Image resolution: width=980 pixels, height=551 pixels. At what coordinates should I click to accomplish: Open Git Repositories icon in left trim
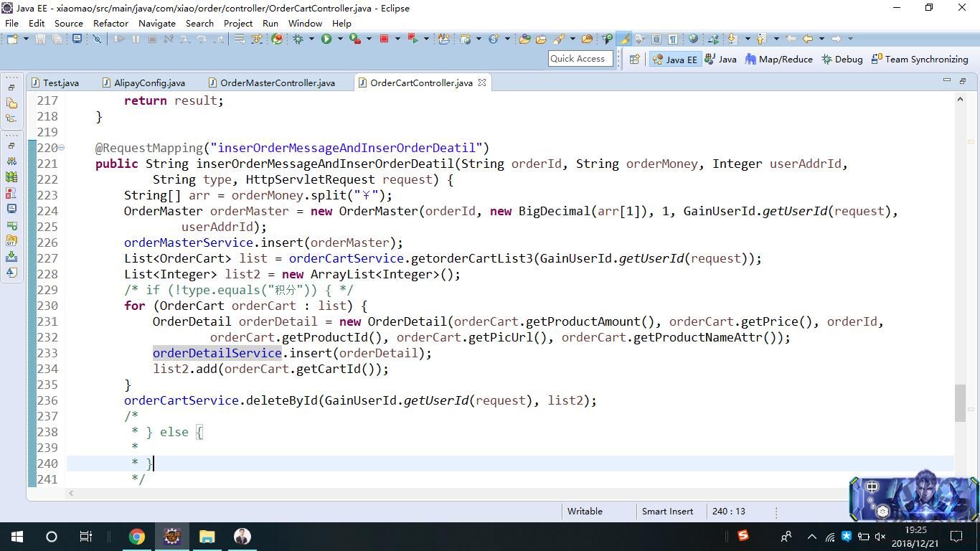(11, 240)
